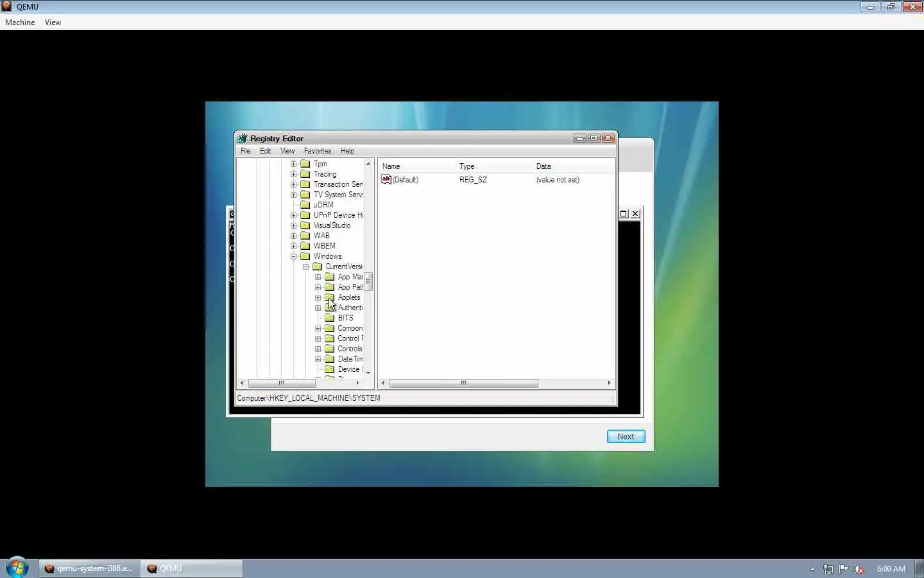Viewport: 924px width, 578px height.
Task: Click the Windows key folder icon
Action: [305, 256]
